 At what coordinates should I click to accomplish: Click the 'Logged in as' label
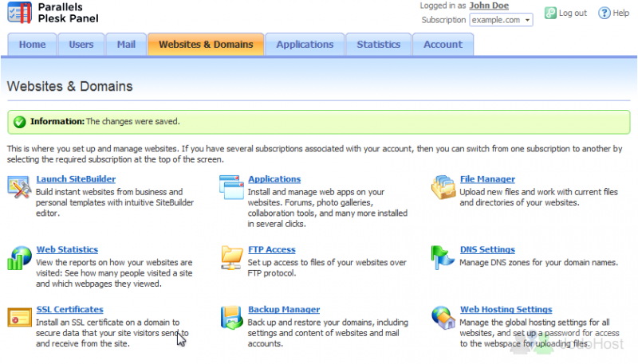(x=443, y=6)
